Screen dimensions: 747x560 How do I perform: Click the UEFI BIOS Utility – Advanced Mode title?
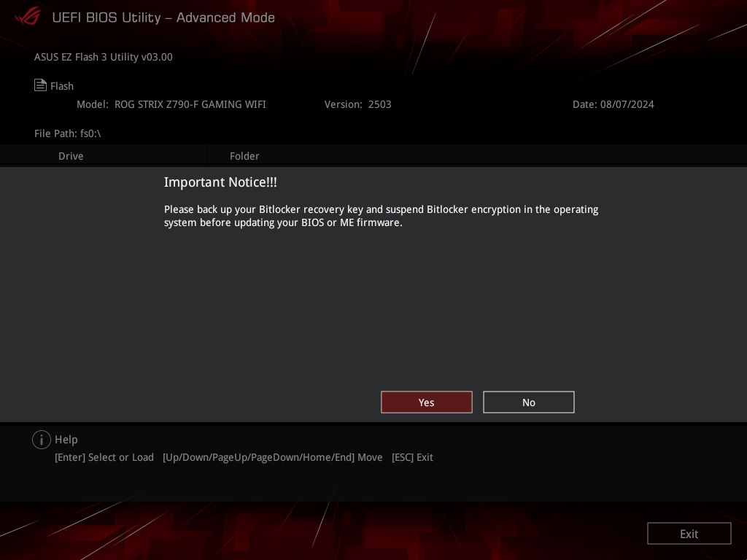163,17
